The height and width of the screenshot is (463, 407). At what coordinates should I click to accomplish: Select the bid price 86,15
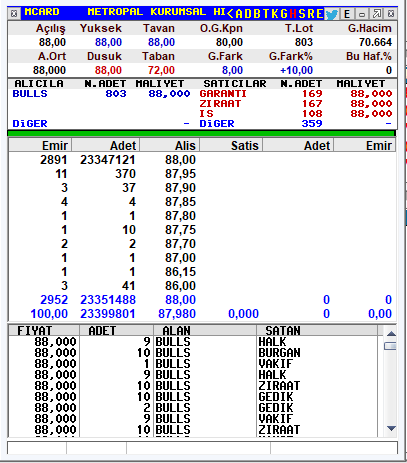pos(180,272)
